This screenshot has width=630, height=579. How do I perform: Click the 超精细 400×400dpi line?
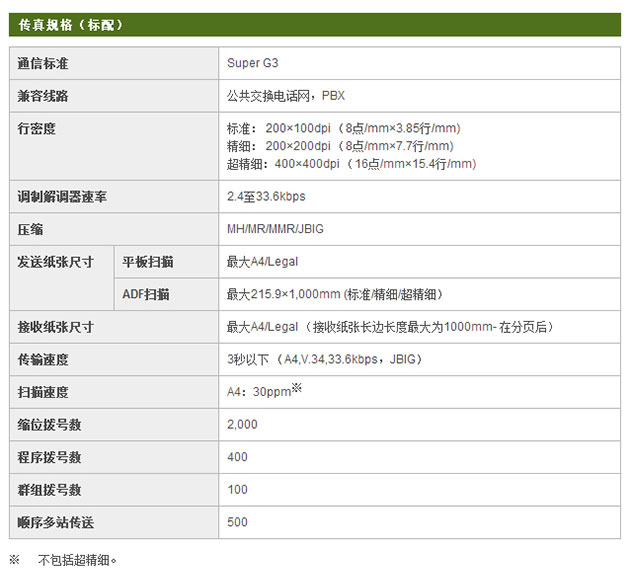pos(351,164)
